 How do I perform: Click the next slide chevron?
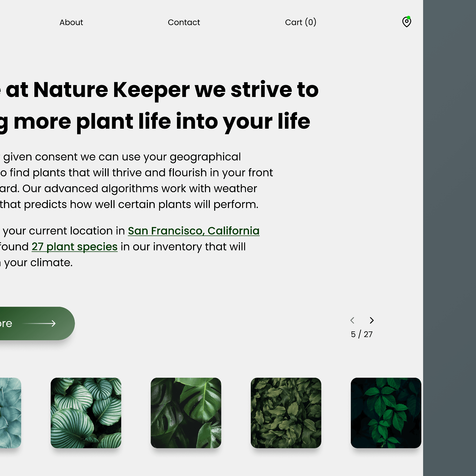[372, 320]
